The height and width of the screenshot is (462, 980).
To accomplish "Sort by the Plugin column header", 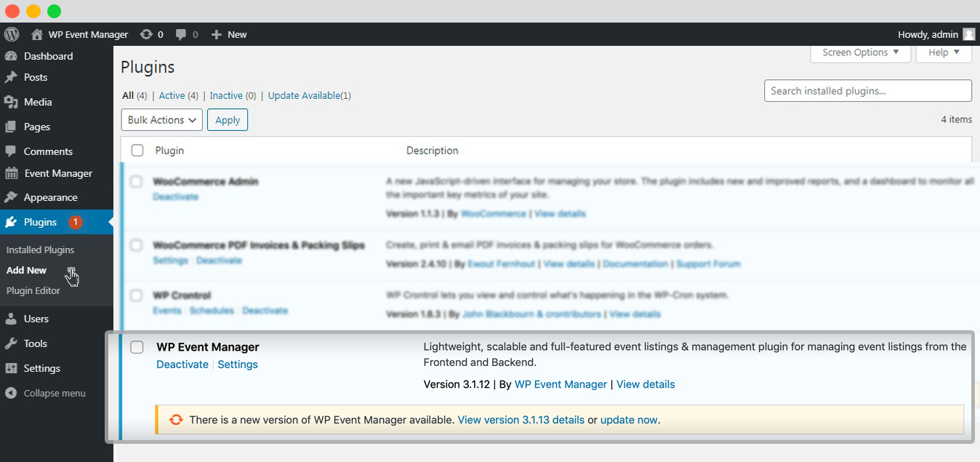I will 169,151.
